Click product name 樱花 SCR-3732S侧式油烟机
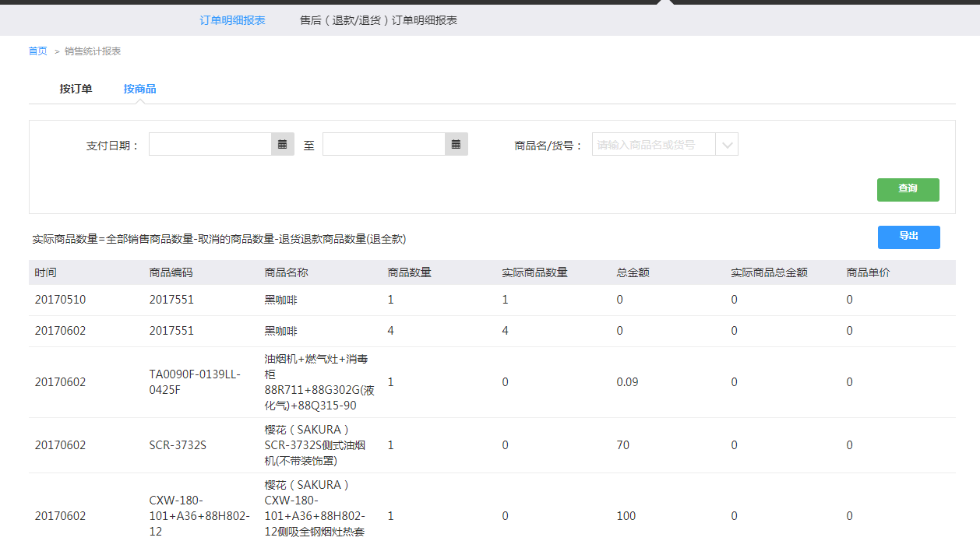Image resolution: width=980 pixels, height=541 pixels. point(315,445)
